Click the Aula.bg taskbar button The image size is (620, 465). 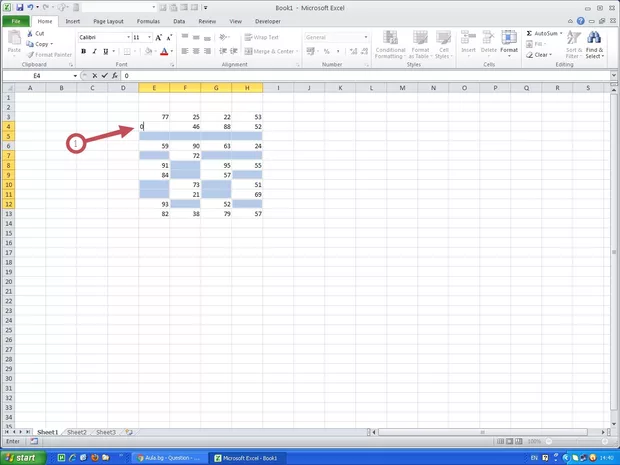pyautogui.click(x=169, y=458)
